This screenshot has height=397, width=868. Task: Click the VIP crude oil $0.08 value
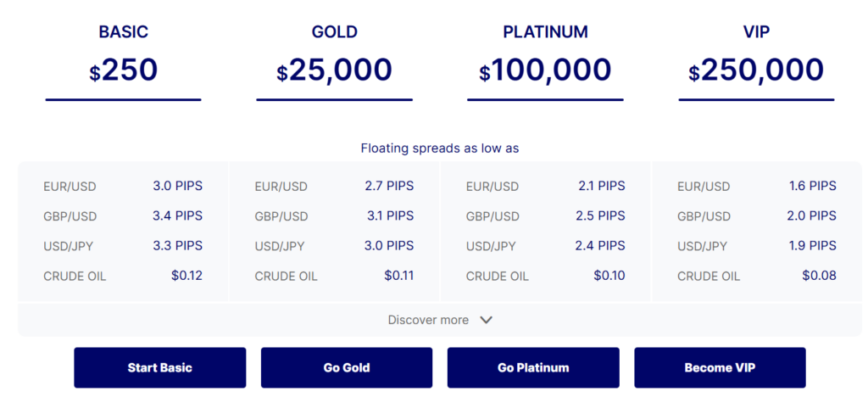pyautogui.click(x=819, y=276)
